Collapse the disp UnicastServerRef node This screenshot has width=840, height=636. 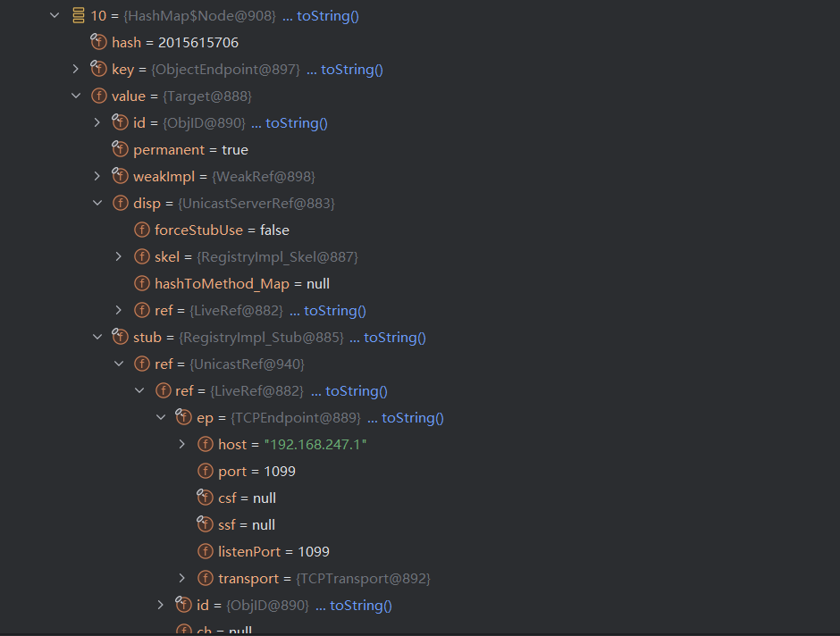tap(97, 204)
